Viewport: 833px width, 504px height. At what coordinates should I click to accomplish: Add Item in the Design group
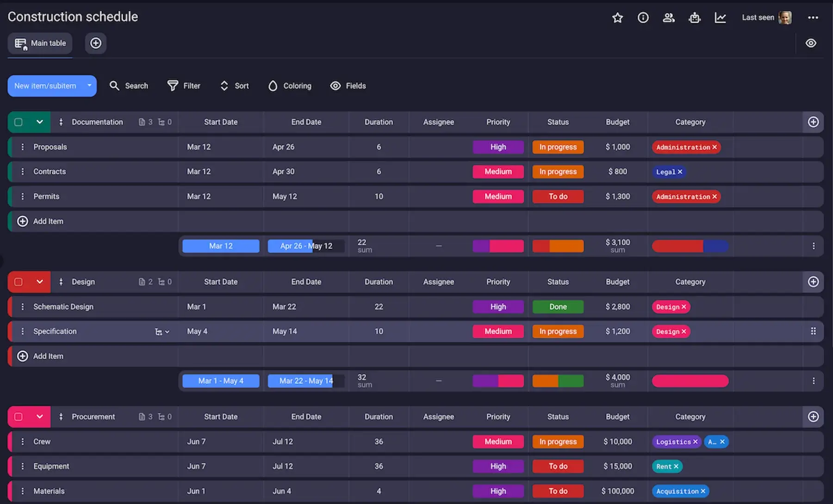(x=40, y=356)
